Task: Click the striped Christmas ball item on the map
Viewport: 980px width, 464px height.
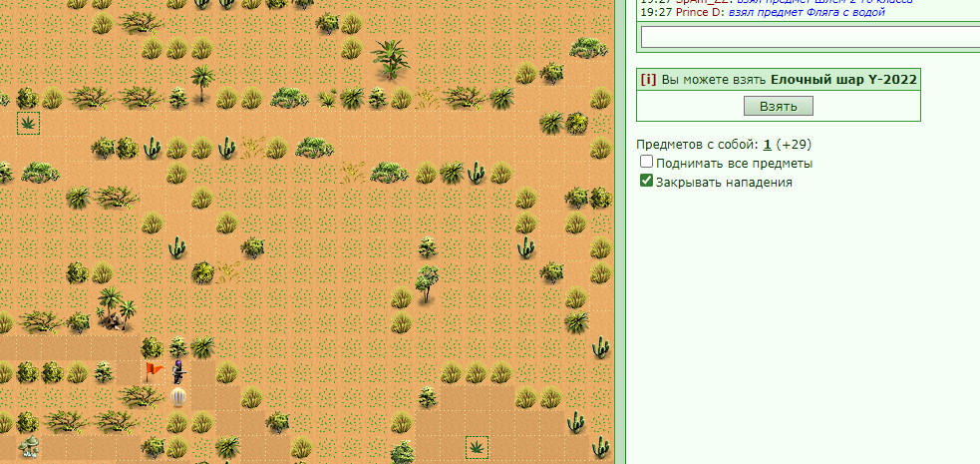Action: (x=178, y=397)
